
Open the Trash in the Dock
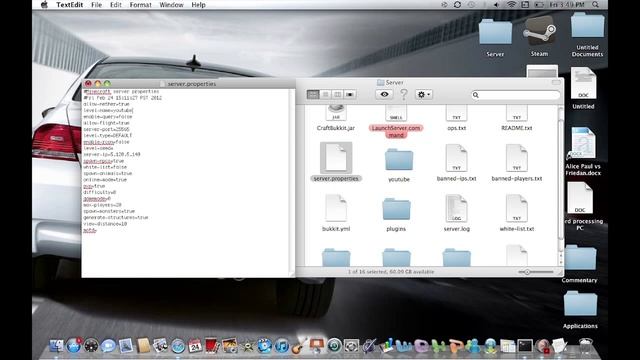[x=585, y=346]
